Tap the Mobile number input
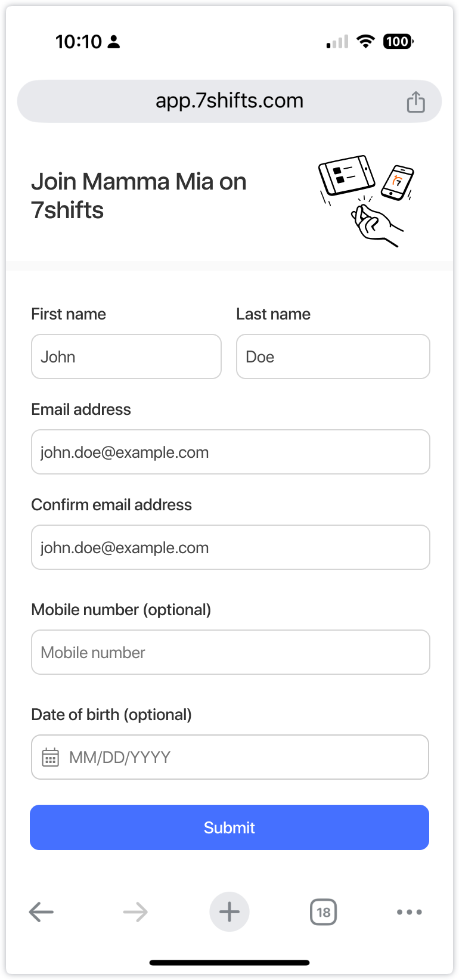 [230, 652]
